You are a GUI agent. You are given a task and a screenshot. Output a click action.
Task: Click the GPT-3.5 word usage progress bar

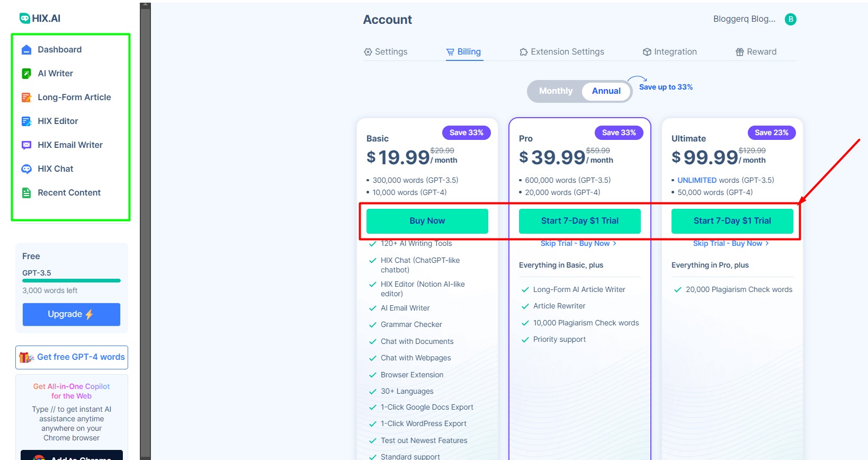pyautogui.click(x=71, y=280)
